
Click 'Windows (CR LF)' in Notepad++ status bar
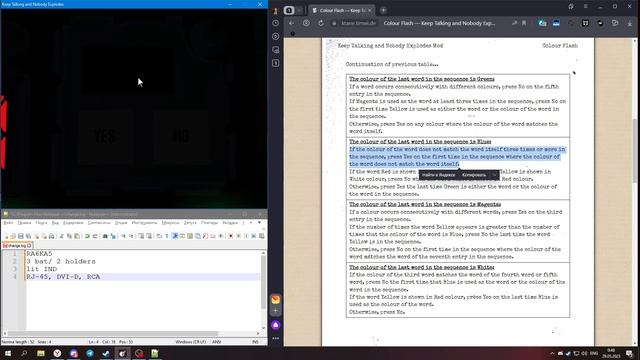pos(191,342)
